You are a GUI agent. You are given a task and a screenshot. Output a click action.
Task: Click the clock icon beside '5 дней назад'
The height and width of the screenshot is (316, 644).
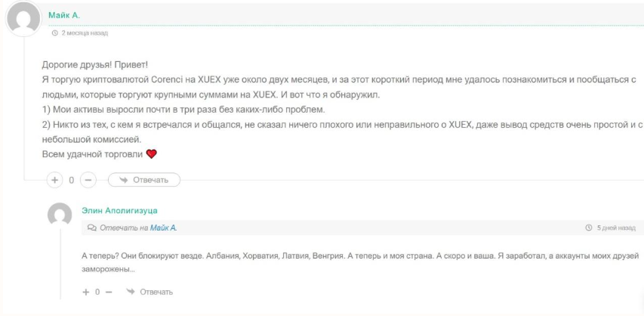(588, 228)
